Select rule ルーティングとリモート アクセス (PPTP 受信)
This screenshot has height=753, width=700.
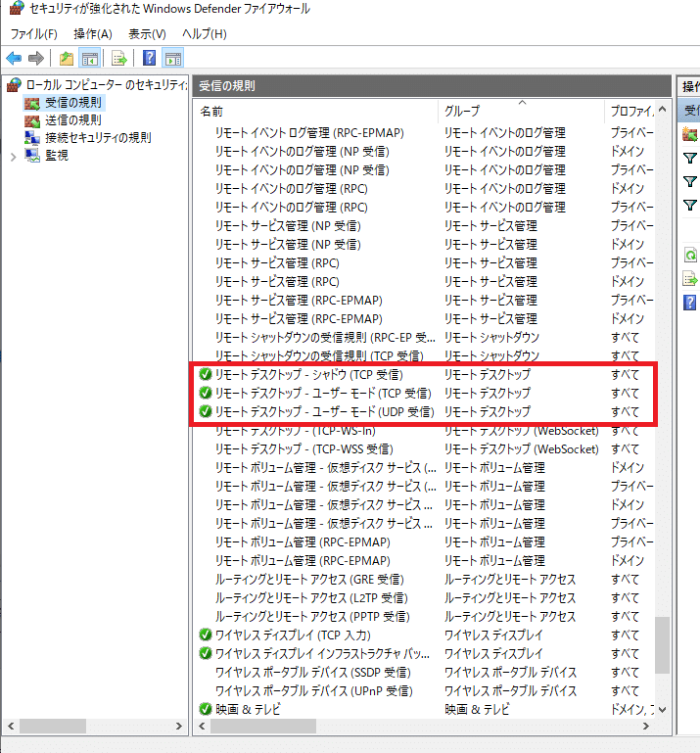pos(312,616)
